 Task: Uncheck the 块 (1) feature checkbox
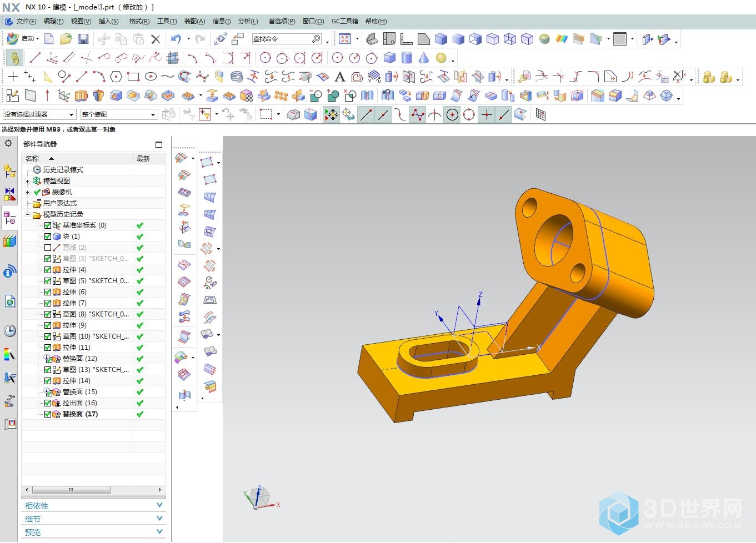pyautogui.click(x=47, y=237)
